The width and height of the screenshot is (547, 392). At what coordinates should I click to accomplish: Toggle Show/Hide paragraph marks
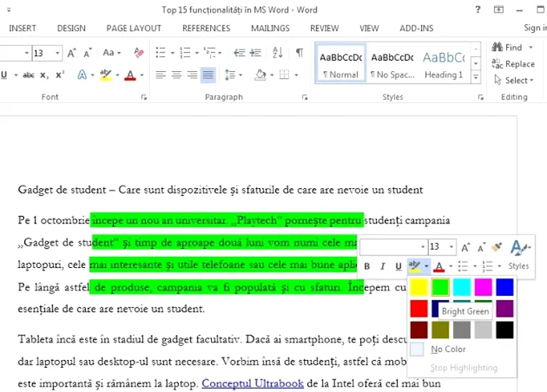click(x=299, y=52)
